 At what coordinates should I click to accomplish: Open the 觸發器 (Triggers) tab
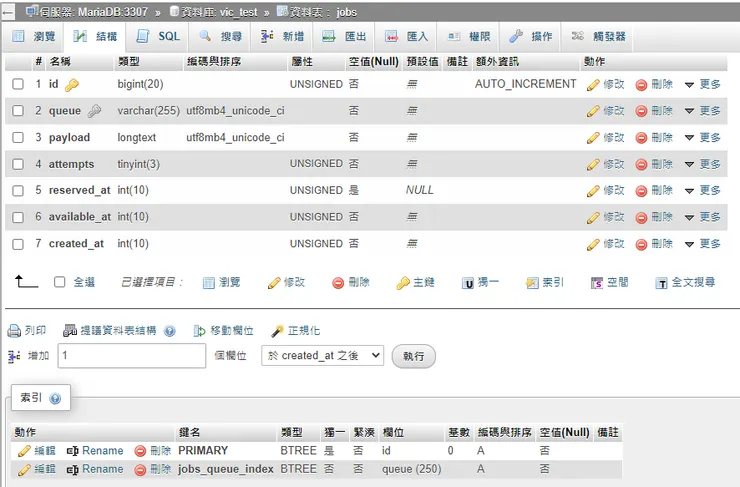598,36
